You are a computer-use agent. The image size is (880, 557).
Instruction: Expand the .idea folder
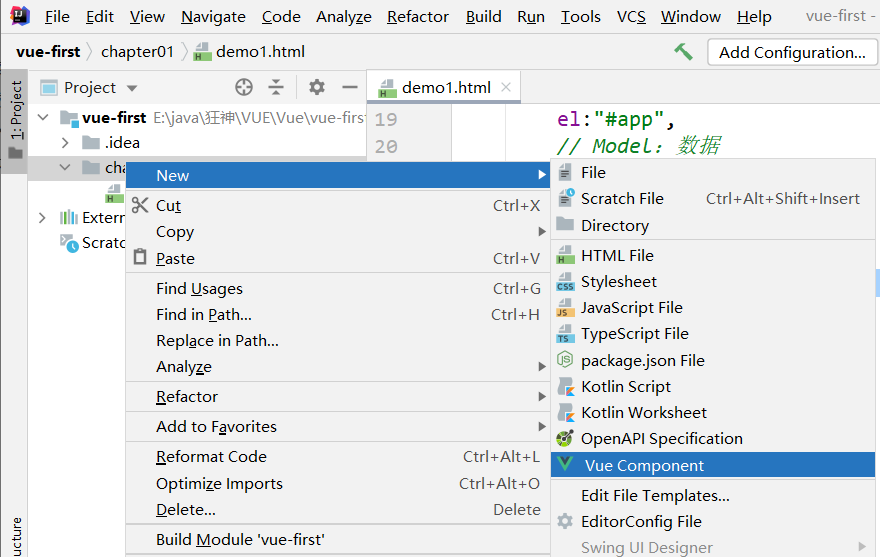click(x=67, y=142)
